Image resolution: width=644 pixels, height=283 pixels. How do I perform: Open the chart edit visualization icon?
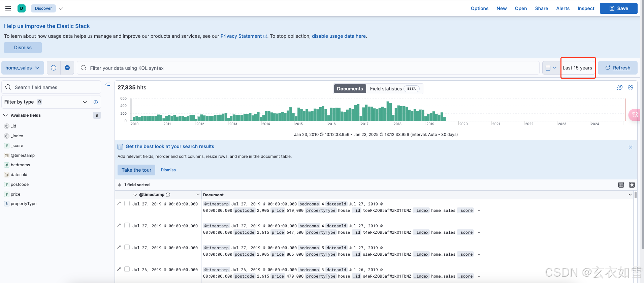point(620,87)
